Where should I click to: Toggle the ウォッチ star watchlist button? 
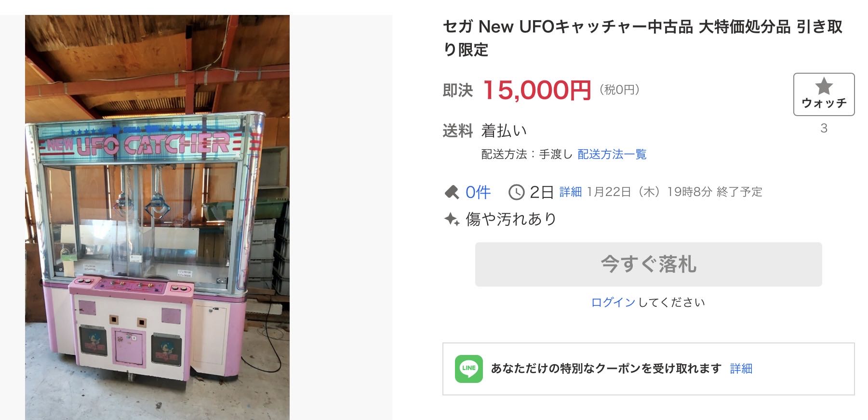pos(824,94)
